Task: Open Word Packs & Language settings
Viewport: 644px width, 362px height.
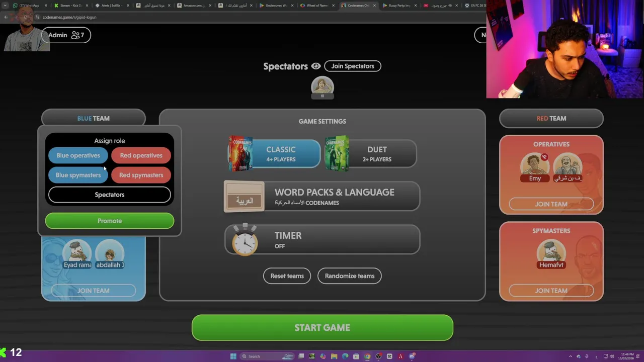Action: click(x=322, y=196)
